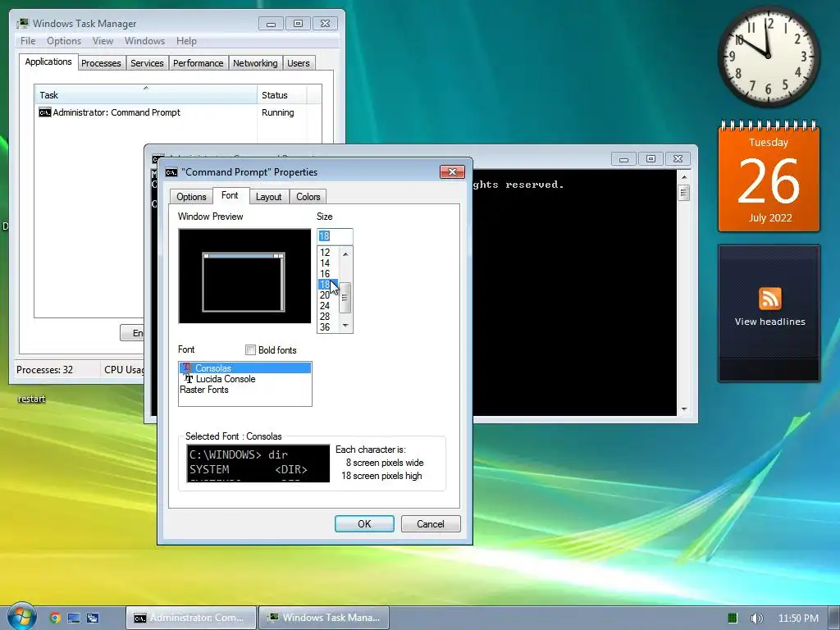Screen dimensions: 840x630
Task: Select Lucida Console font
Action: pyautogui.click(x=245, y=379)
